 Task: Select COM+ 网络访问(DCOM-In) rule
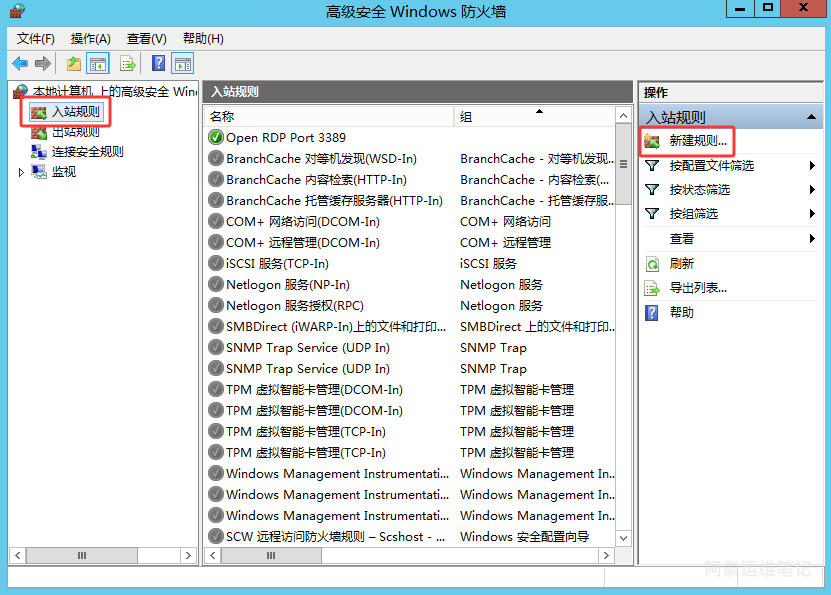(303, 221)
